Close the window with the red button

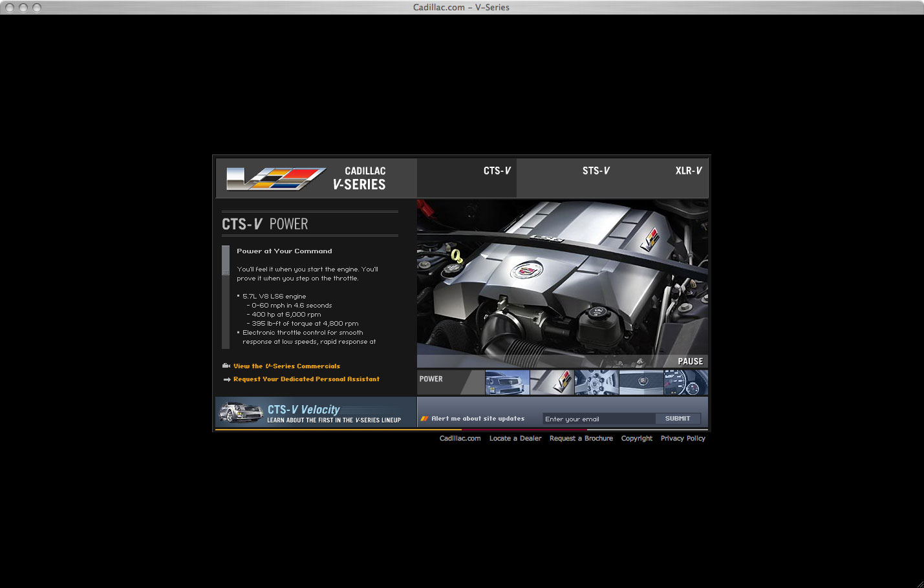pos(10,8)
